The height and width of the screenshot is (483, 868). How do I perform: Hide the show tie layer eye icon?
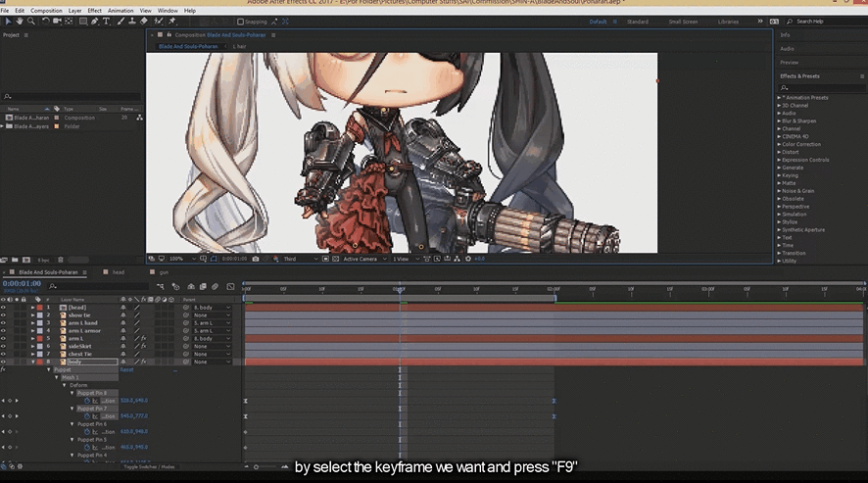click(x=3, y=315)
